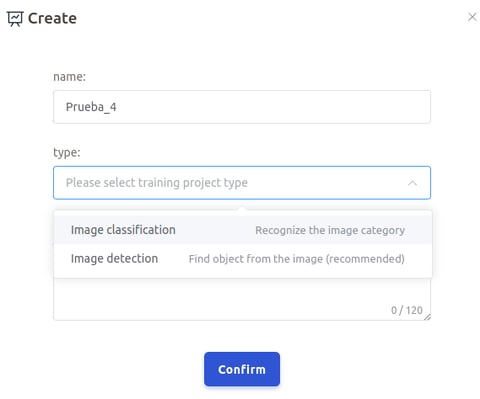Click the Create dialog title text
Image resolution: width=480 pixels, height=399 pixels.
pyautogui.click(x=52, y=18)
